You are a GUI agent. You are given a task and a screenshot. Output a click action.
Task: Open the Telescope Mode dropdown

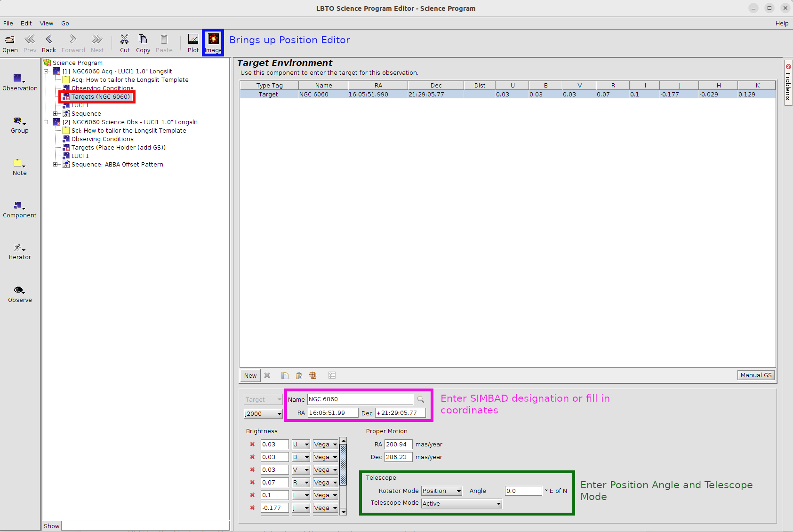pos(461,504)
